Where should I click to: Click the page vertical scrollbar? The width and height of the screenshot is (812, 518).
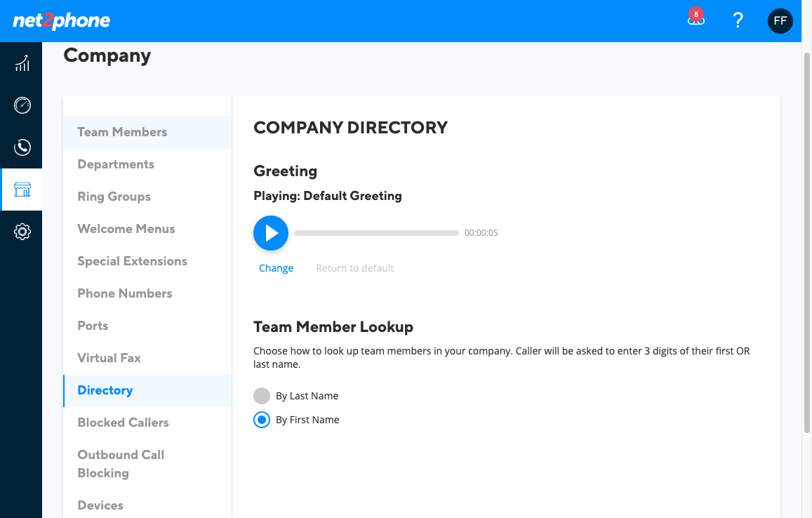pyautogui.click(x=806, y=242)
